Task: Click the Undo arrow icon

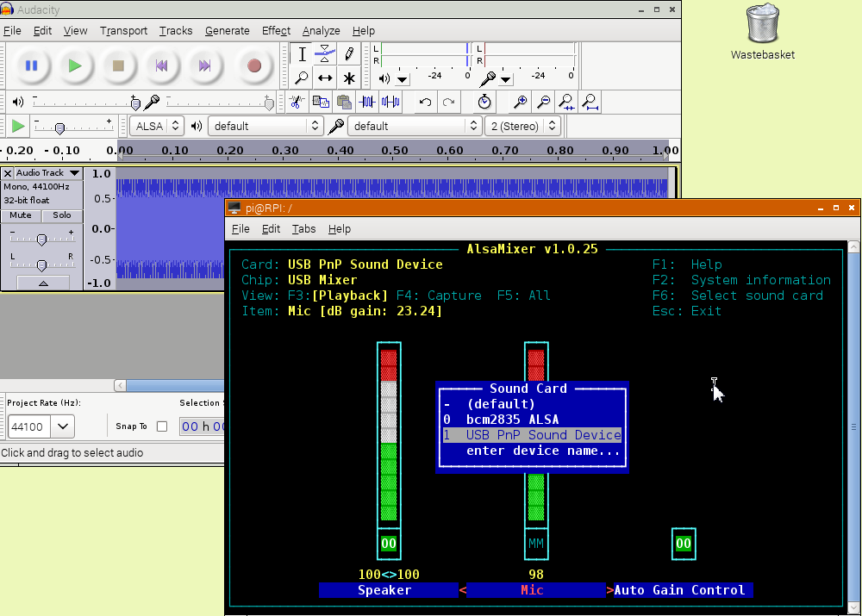Action: click(425, 102)
